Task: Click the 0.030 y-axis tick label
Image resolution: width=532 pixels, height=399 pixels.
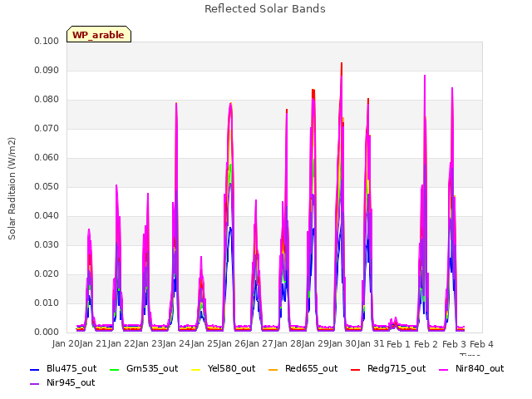Action: (x=47, y=245)
